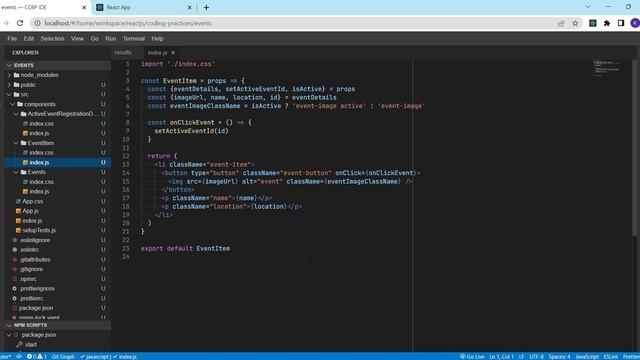Open the tab search chevron
640x360 pixels.
588,7
